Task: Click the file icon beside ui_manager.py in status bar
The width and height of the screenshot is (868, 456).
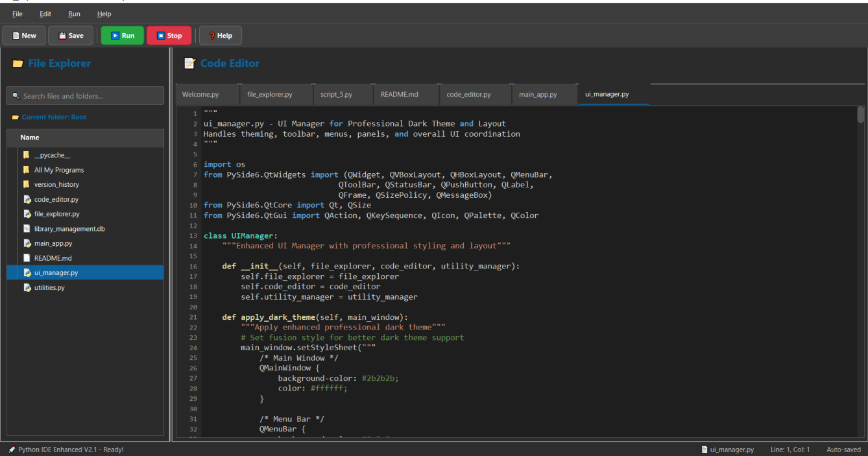Action: coord(704,449)
